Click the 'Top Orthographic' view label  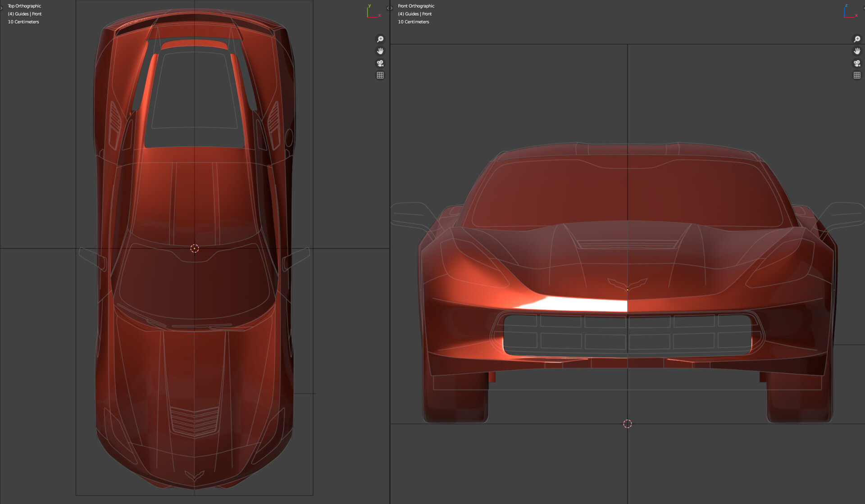24,6
